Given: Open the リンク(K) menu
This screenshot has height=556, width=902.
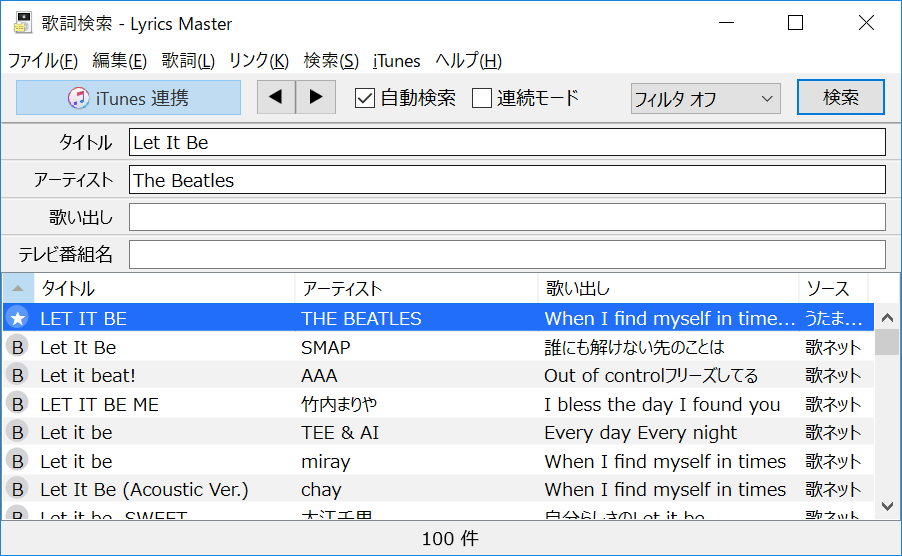Looking at the screenshot, I should (259, 60).
